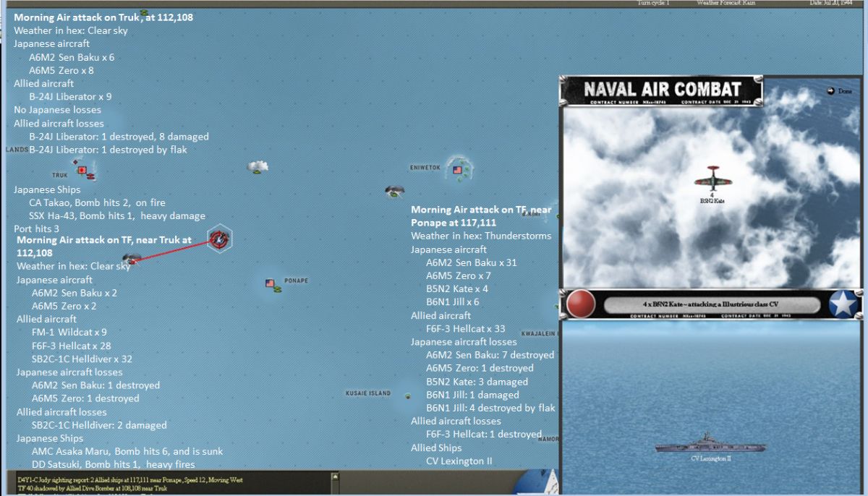The image size is (868, 496).
Task: Click the TRUK map label
Action: pos(59,175)
